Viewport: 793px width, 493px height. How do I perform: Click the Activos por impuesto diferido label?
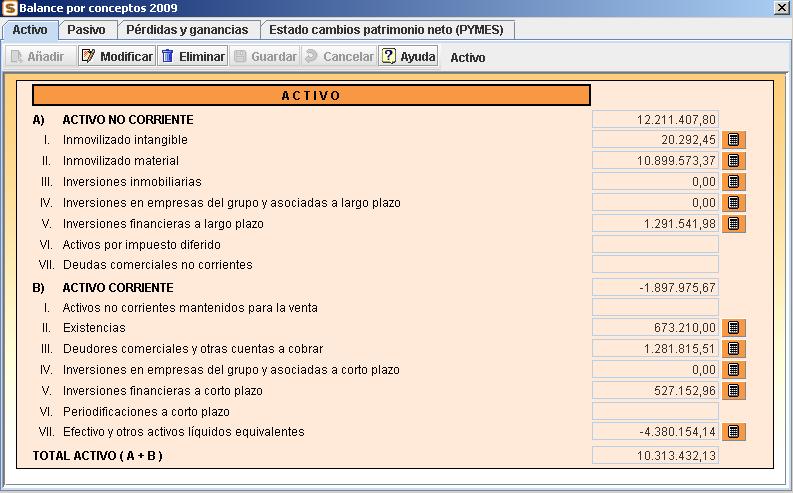[x=142, y=245]
